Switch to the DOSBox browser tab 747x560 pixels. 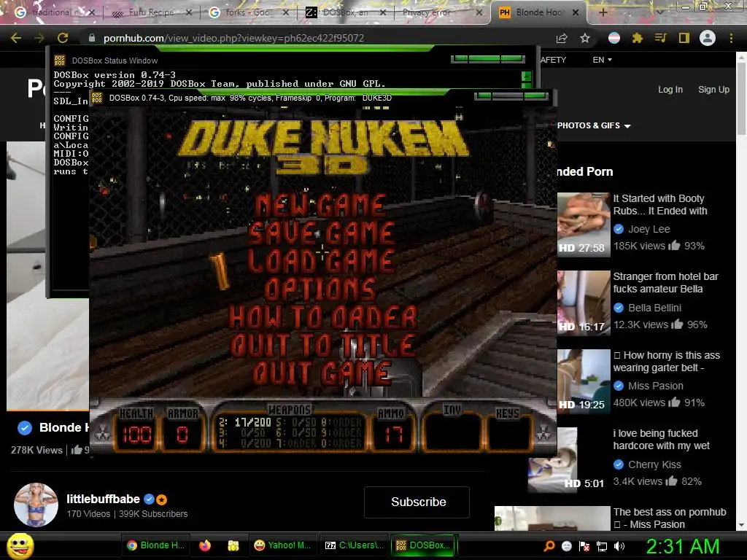point(345,12)
